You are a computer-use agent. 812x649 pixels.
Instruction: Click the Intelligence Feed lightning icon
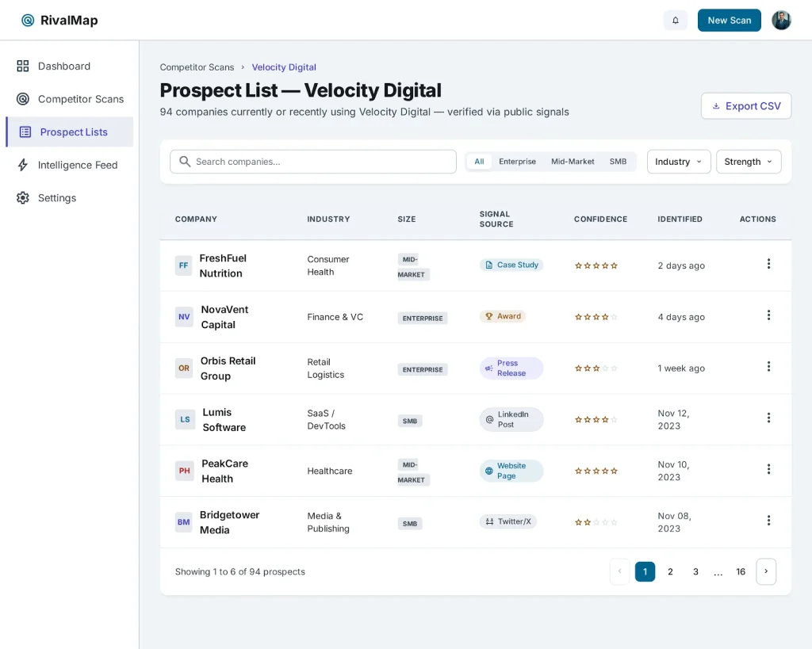[23, 165]
